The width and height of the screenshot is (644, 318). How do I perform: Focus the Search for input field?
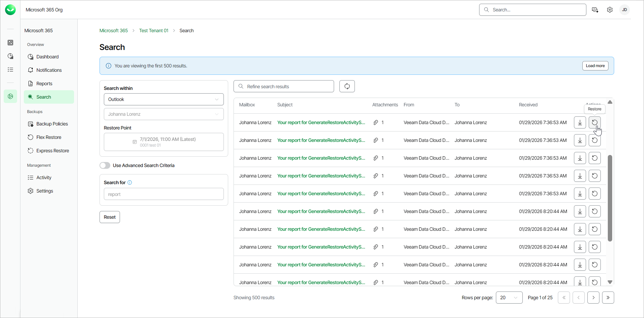(164, 194)
